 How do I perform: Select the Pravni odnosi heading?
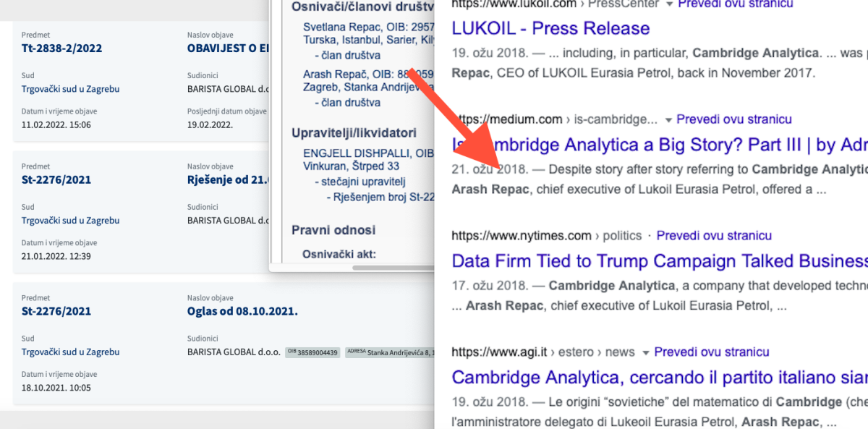(333, 230)
